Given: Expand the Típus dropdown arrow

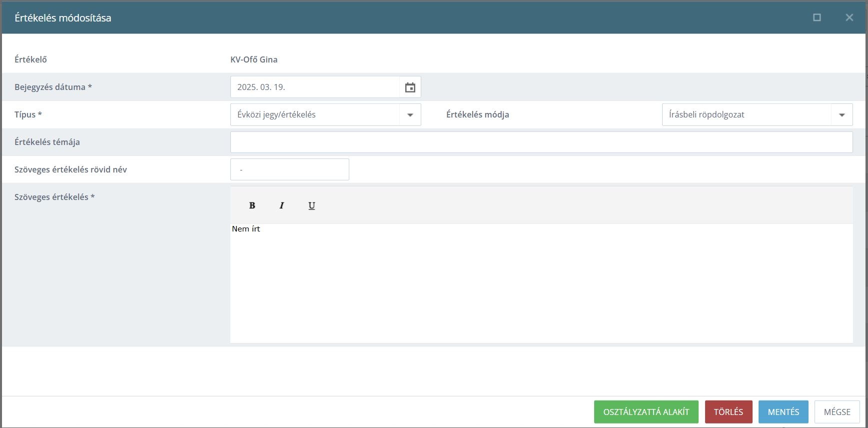Looking at the screenshot, I should pos(410,114).
